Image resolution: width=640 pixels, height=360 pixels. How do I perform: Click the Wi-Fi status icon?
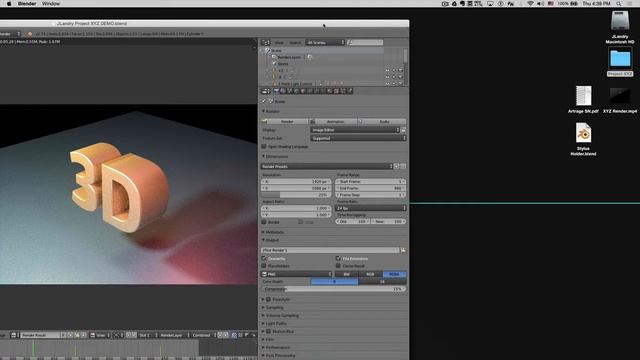530,4
